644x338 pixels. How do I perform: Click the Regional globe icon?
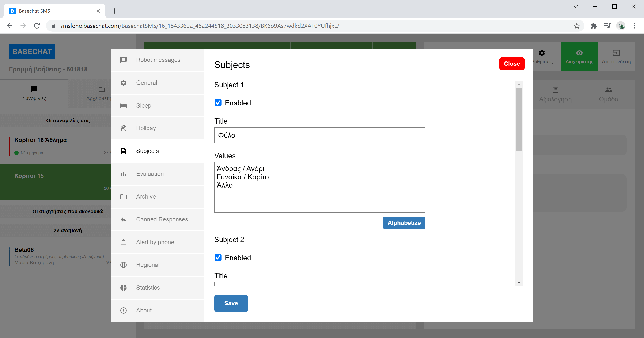124,265
